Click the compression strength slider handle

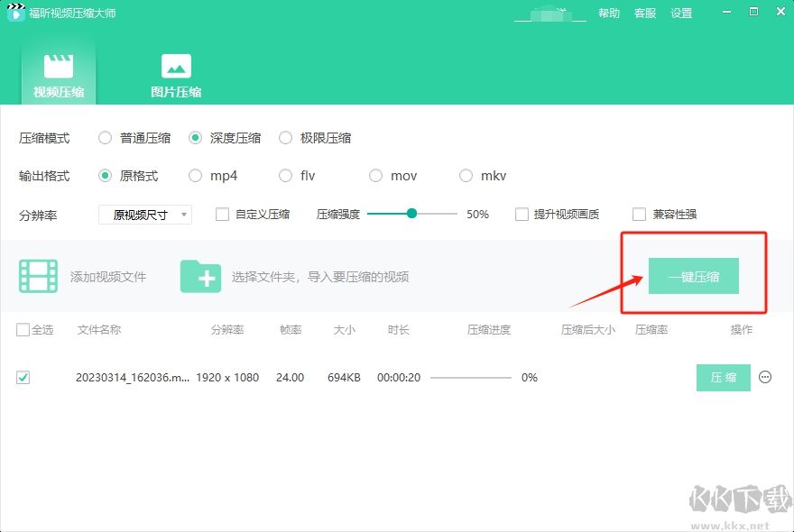411,214
